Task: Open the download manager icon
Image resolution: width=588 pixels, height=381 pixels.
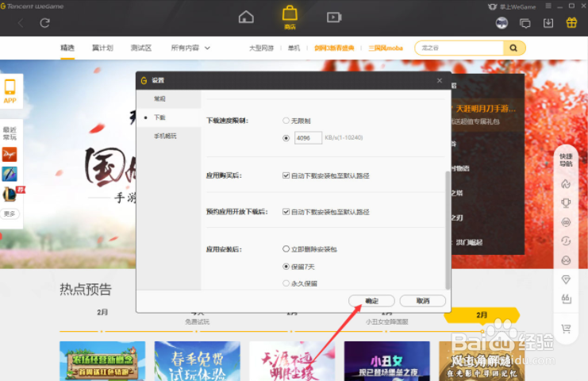Action: tap(548, 23)
